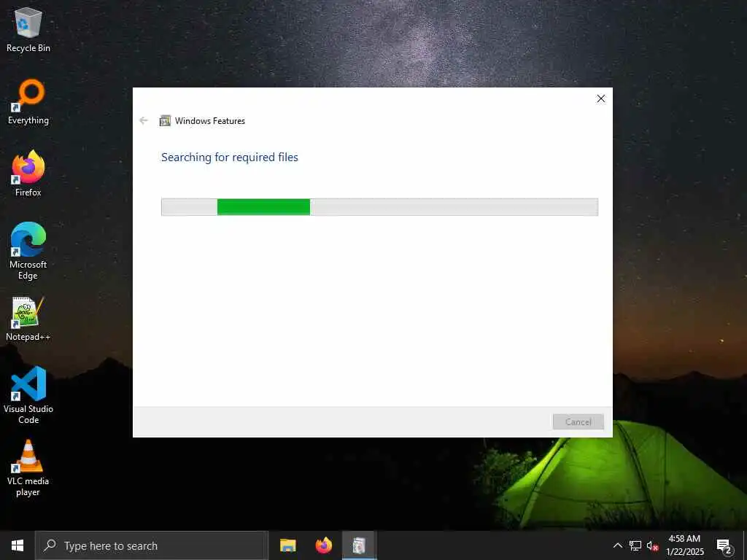Click the Cancel button
The height and width of the screenshot is (560, 747).
point(578,422)
